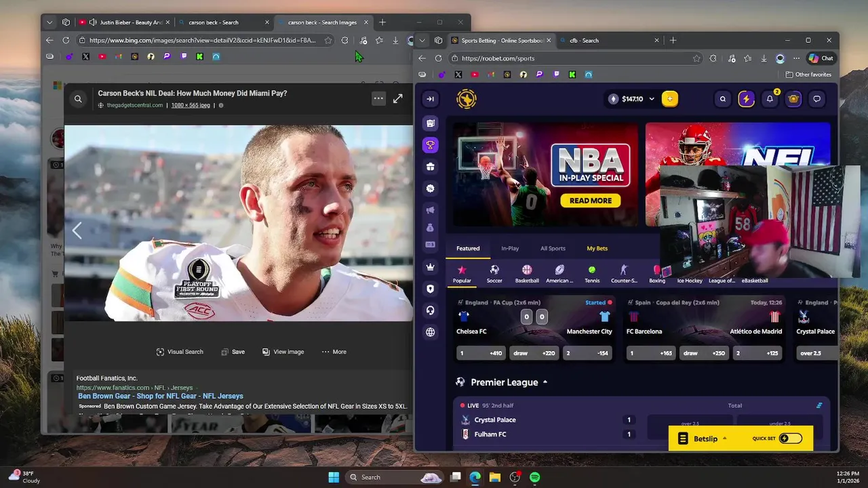This screenshot has height=488, width=868.
Task: Open the casino section in Roobet sidebar
Action: [x=430, y=123]
